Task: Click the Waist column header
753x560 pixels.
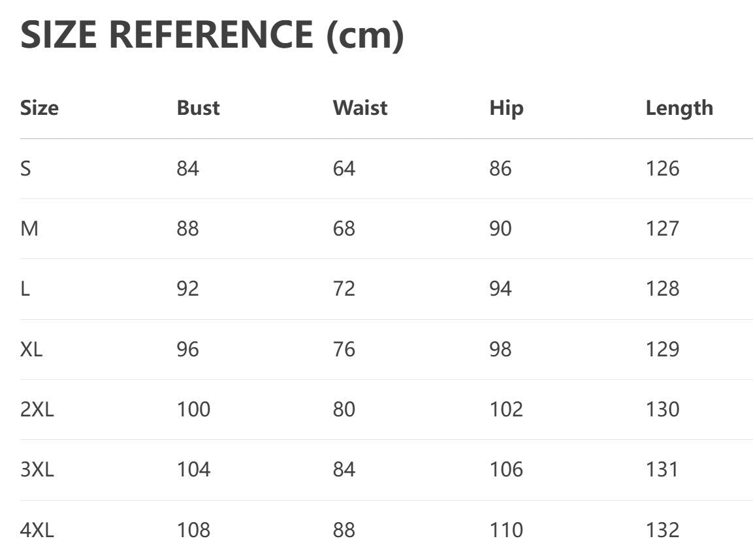Action: click(x=360, y=108)
